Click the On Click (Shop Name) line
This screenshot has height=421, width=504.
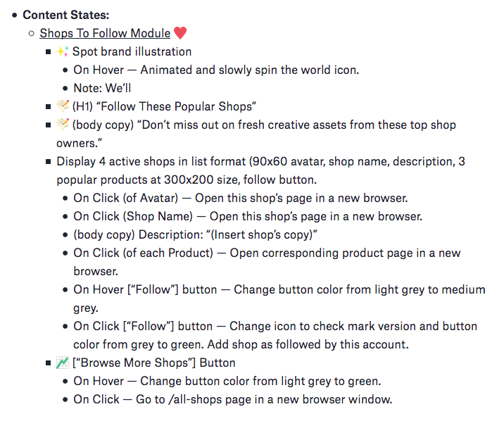tap(248, 216)
